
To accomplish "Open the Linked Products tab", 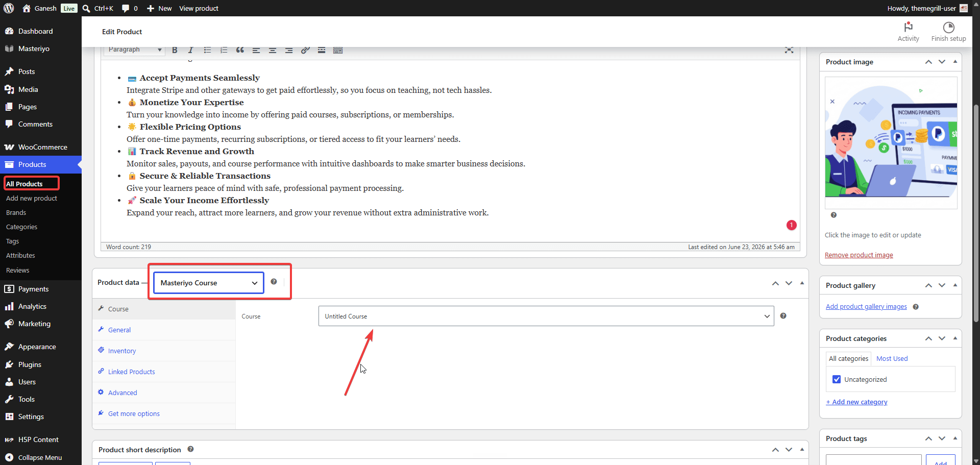I will (x=164, y=372).
